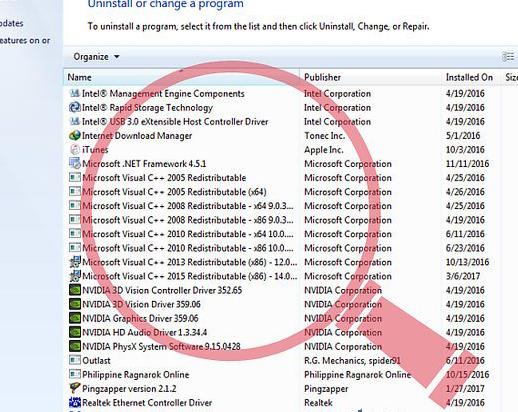
Task: Open Windows features on or off link
Action: [25, 40]
